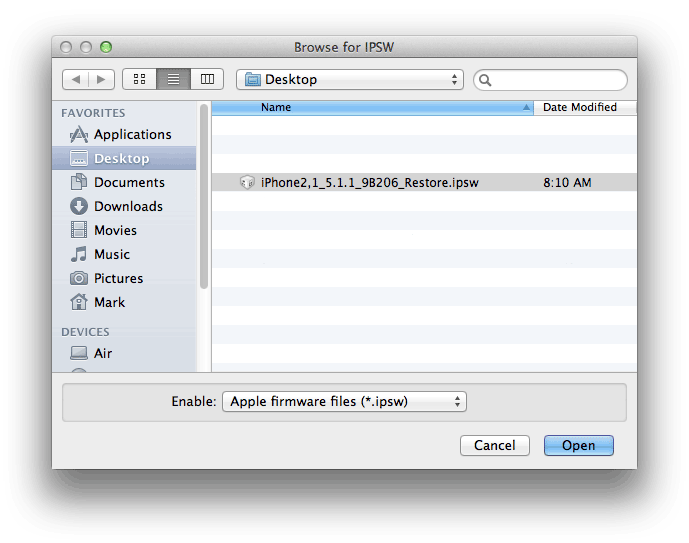689x543 pixels.
Task: Switch to icon view mode
Action: click(x=140, y=79)
